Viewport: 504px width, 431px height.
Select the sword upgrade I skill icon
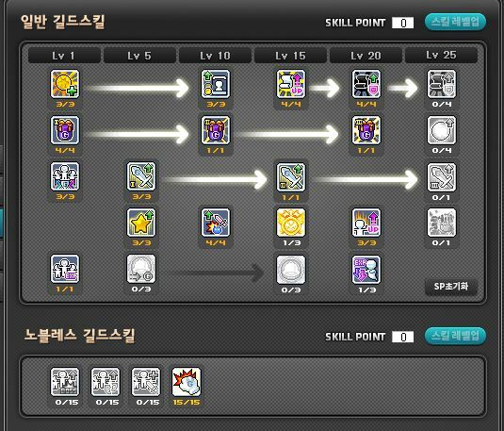pos(141,176)
